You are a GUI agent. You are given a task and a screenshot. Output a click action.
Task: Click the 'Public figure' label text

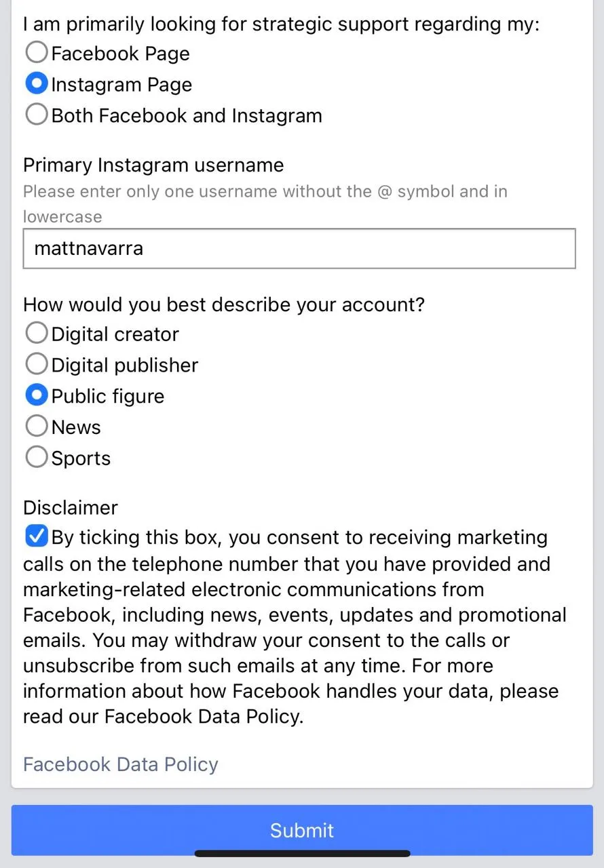108,397
